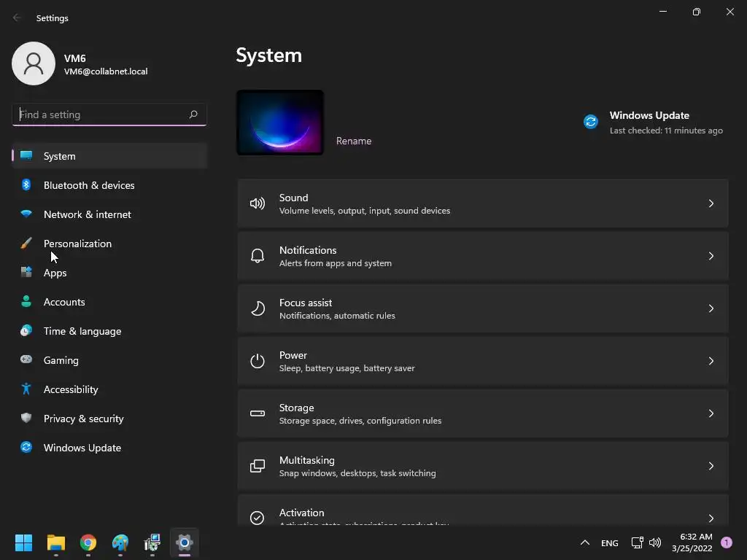The height and width of the screenshot is (560, 747).
Task: Click the Bluetooth icon in the sidebar
Action: coord(26,184)
